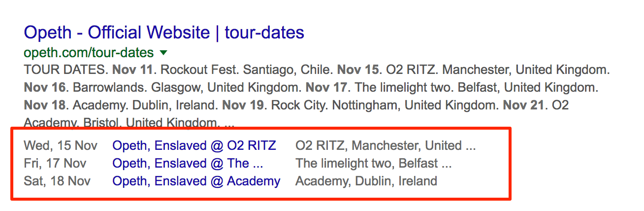Expand the green dropdown arrow beside the URL
The height and width of the screenshot is (211, 644).
click(x=164, y=52)
